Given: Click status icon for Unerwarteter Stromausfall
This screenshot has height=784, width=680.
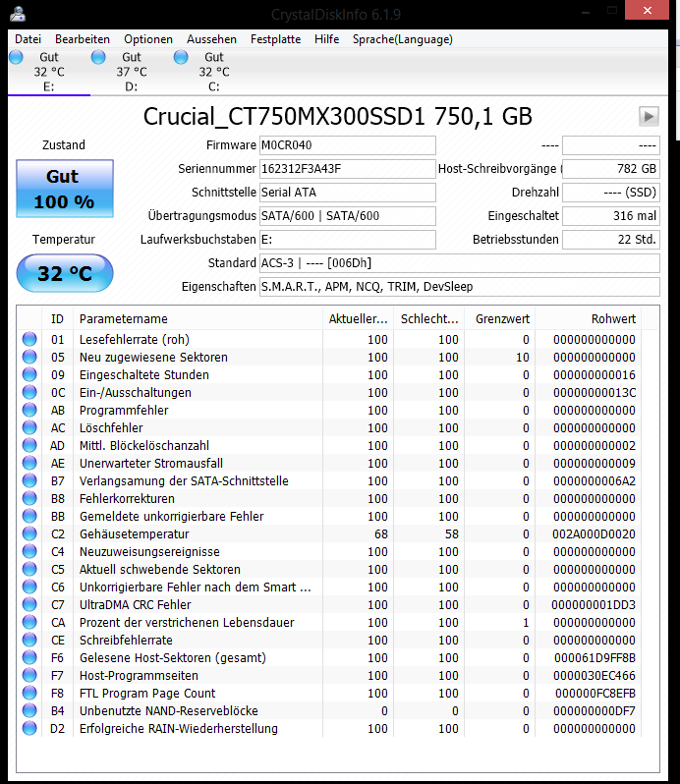Looking at the screenshot, I should (29, 463).
